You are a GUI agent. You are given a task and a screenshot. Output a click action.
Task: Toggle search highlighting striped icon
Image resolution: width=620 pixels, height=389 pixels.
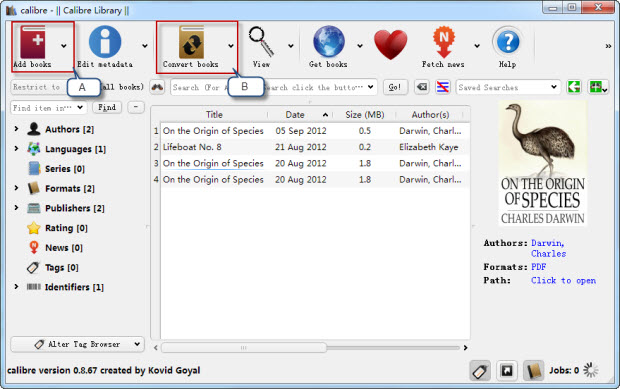pyautogui.click(x=443, y=87)
